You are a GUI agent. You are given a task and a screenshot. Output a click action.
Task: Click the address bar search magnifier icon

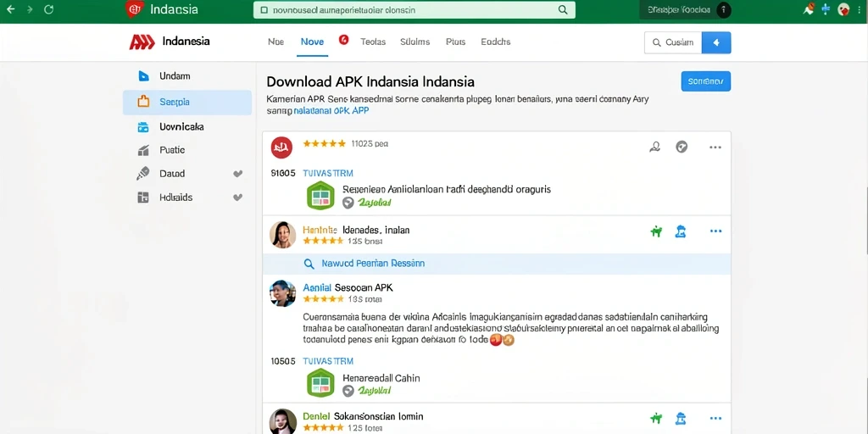563,10
